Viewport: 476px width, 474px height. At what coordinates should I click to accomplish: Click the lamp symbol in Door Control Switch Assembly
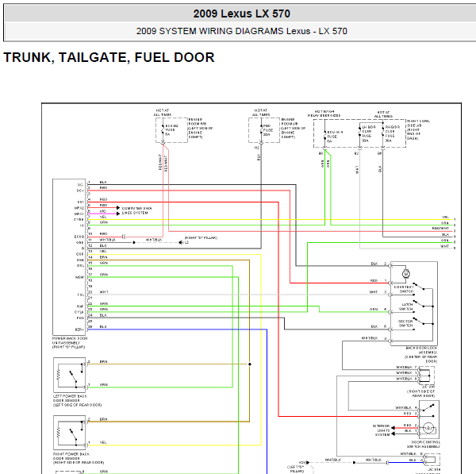point(428,428)
